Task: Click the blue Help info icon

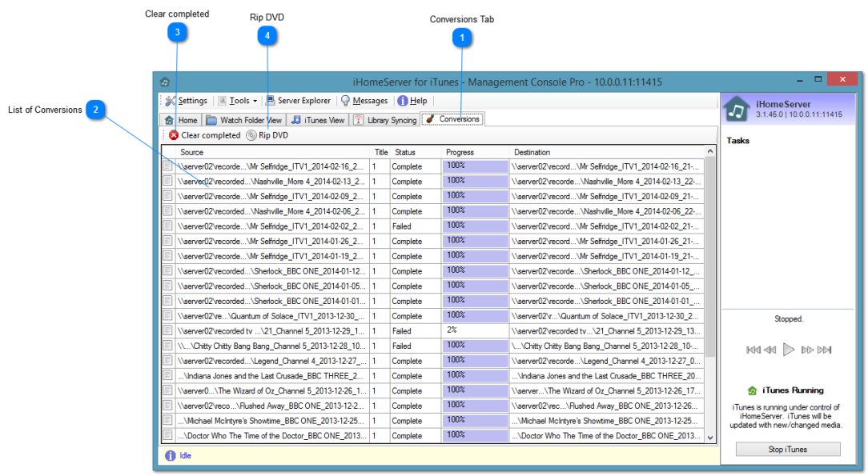Action: [x=403, y=101]
